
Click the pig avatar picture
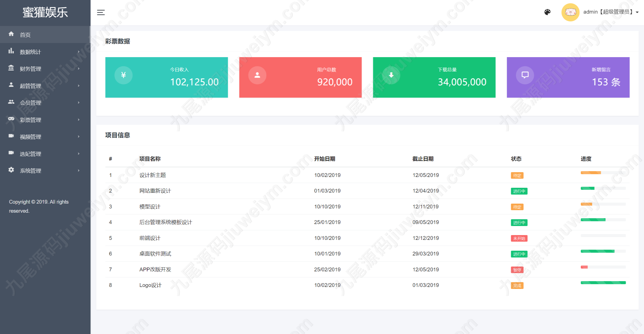[x=570, y=12]
